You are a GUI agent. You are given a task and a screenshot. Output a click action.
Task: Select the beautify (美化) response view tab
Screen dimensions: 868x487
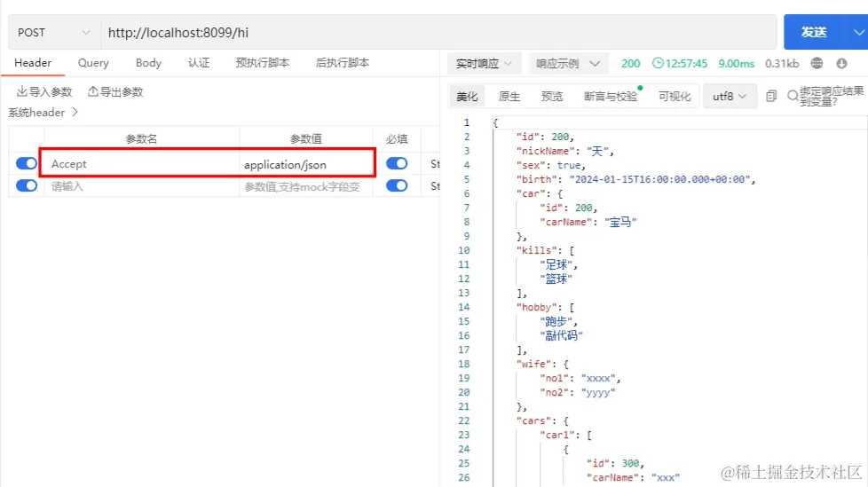[x=467, y=97]
